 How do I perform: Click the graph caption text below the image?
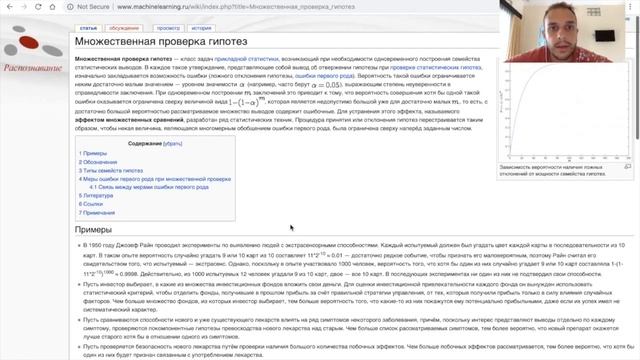(x=553, y=171)
